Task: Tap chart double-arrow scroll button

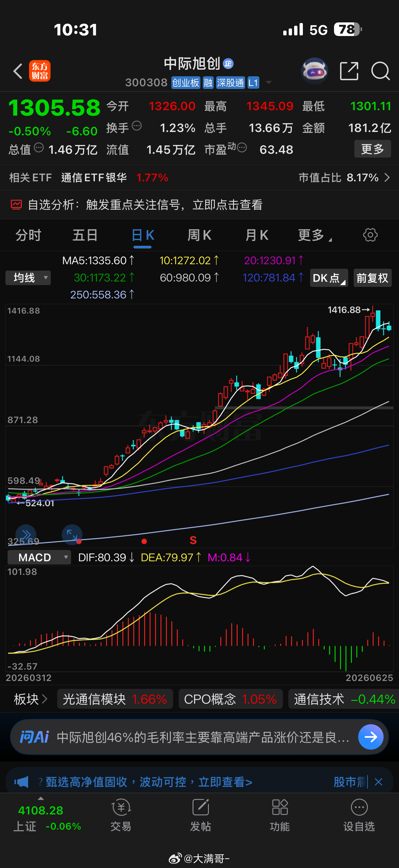Action: (x=26, y=534)
